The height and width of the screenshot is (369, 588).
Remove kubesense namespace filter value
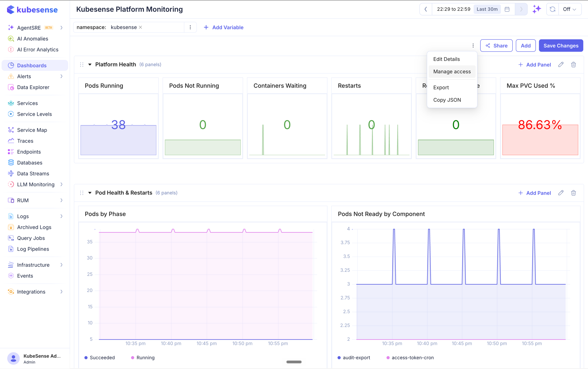point(141,27)
